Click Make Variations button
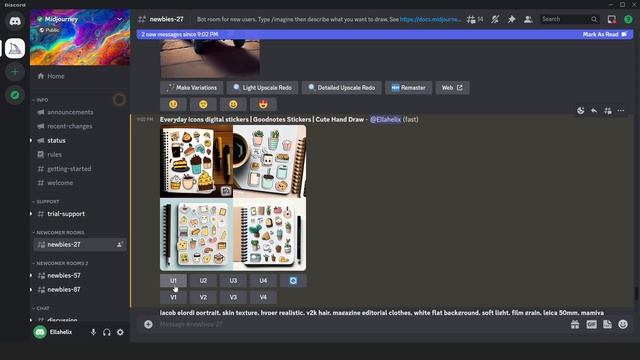The width and height of the screenshot is (640, 360). click(192, 88)
